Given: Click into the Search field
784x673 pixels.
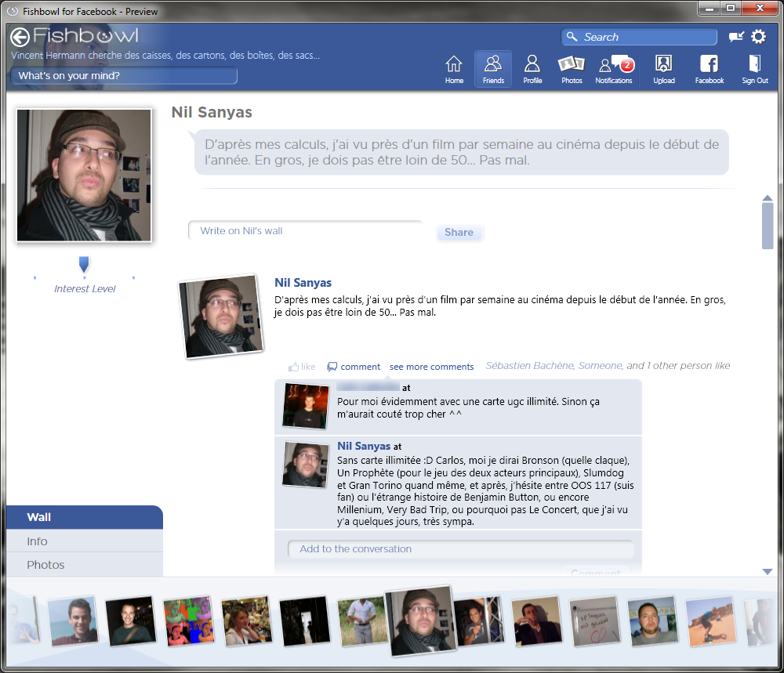Looking at the screenshot, I should pos(639,37).
